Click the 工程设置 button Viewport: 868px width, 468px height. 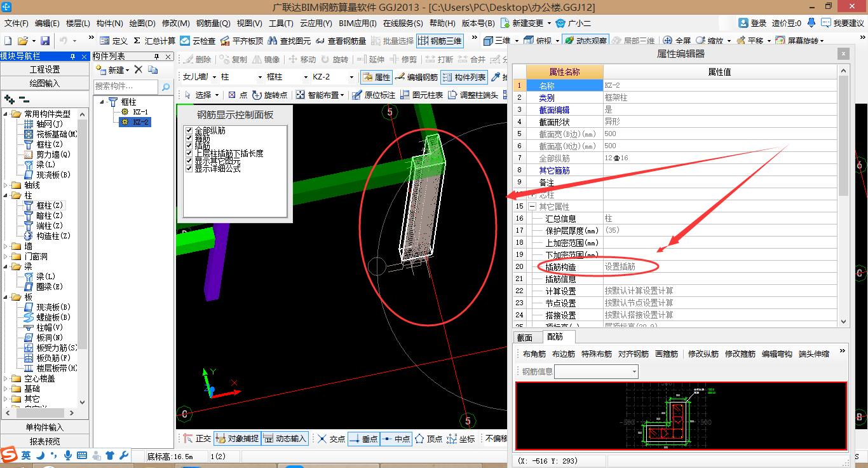pos(44,69)
